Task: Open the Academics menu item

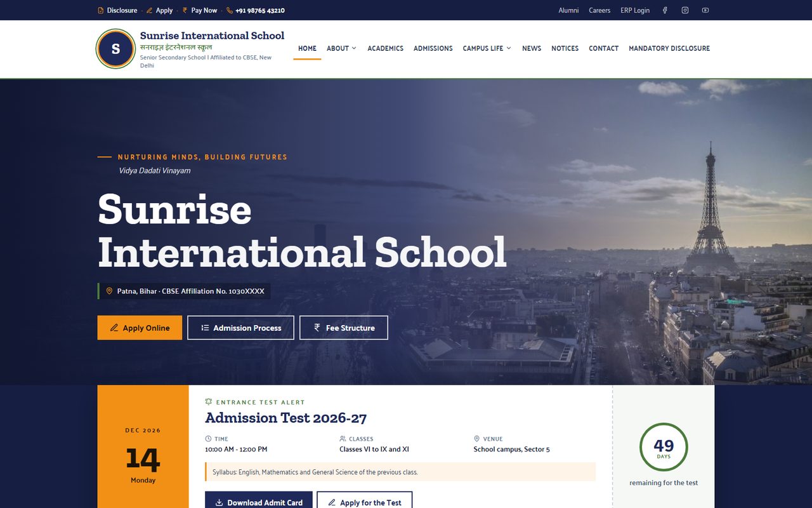Action: pyautogui.click(x=386, y=48)
